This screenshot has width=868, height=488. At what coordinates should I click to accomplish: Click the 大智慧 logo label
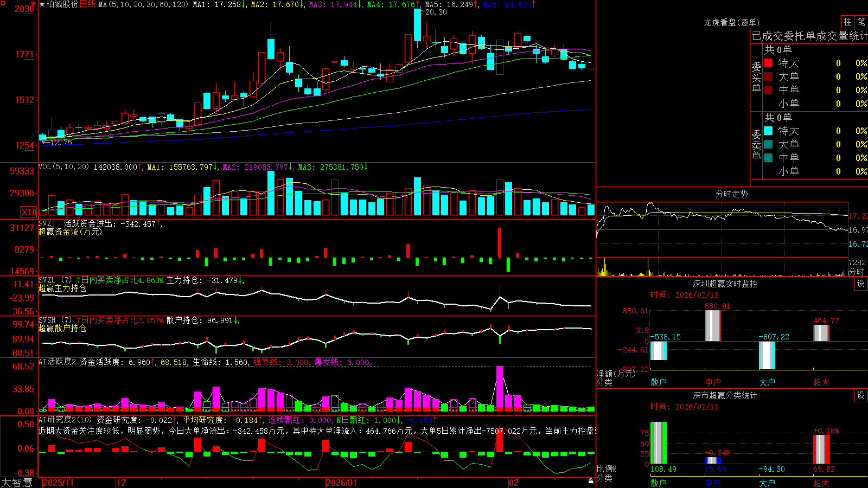tap(17, 483)
